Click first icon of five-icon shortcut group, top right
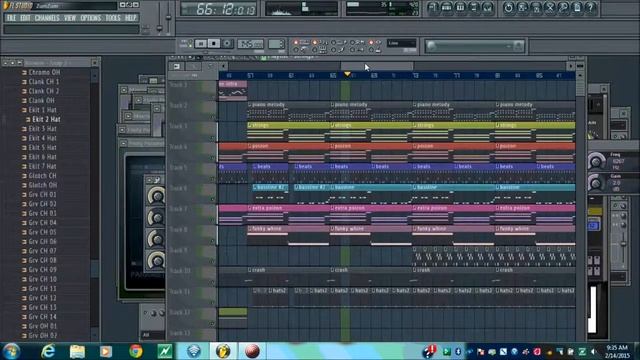 tap(433, 8)
